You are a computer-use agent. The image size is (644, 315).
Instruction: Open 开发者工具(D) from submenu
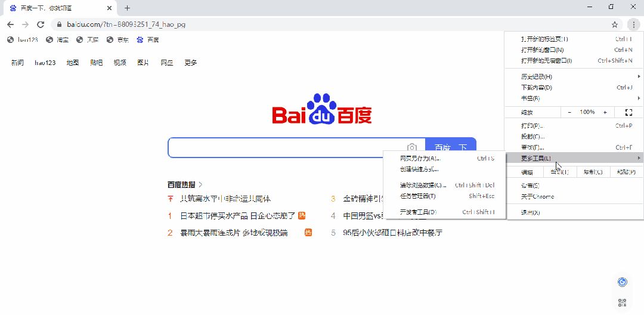(444, 212)
